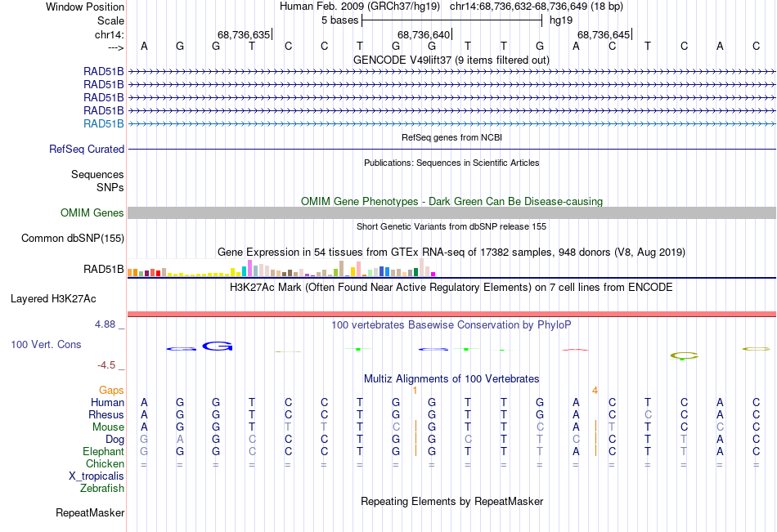This screenshot has width=777, height=532.
Task: Select the Common dbSNP(155) track label
Action: point(73,239)
